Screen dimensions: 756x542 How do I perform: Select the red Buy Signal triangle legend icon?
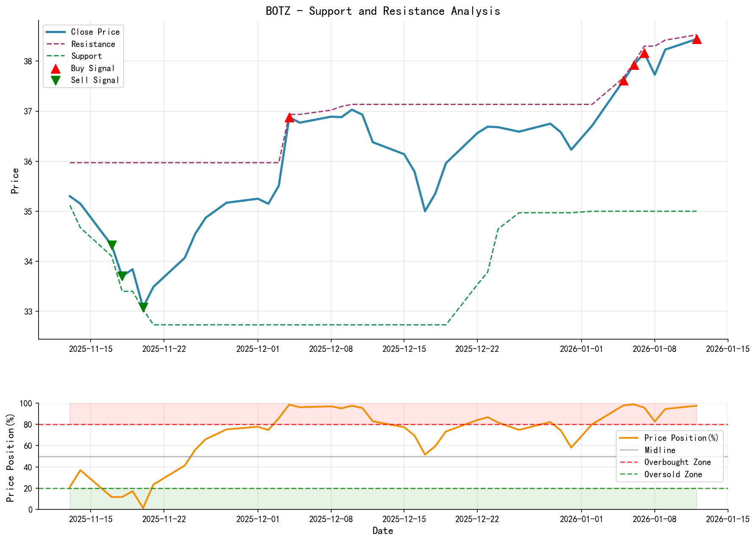coord(55,68)
